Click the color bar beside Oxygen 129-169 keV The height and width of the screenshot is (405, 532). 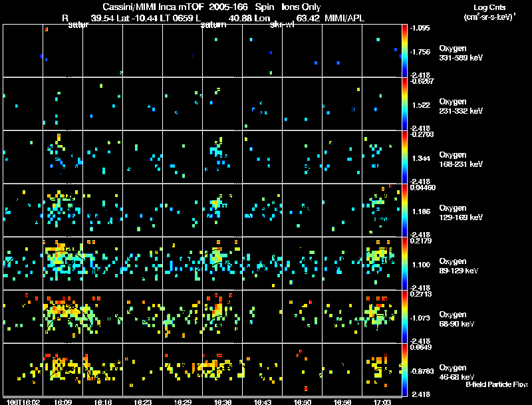point(404,210)
